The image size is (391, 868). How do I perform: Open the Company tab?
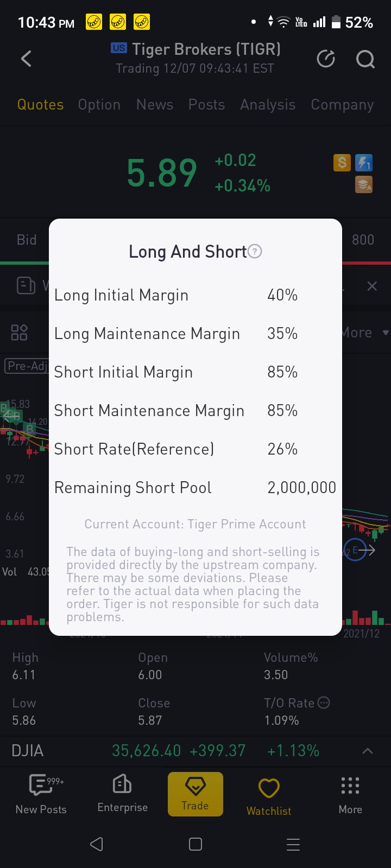tap(342, 105)
